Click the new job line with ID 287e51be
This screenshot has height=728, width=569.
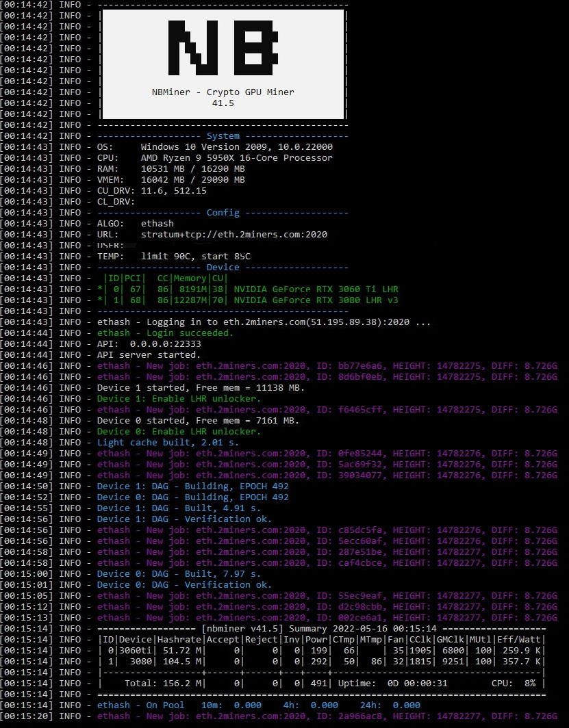coord(327,552)
